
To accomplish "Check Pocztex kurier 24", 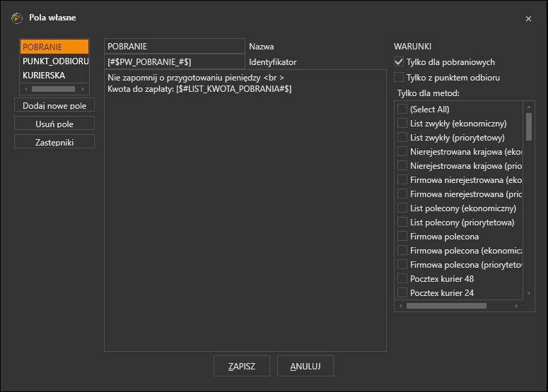I will [x=402, y=292].
